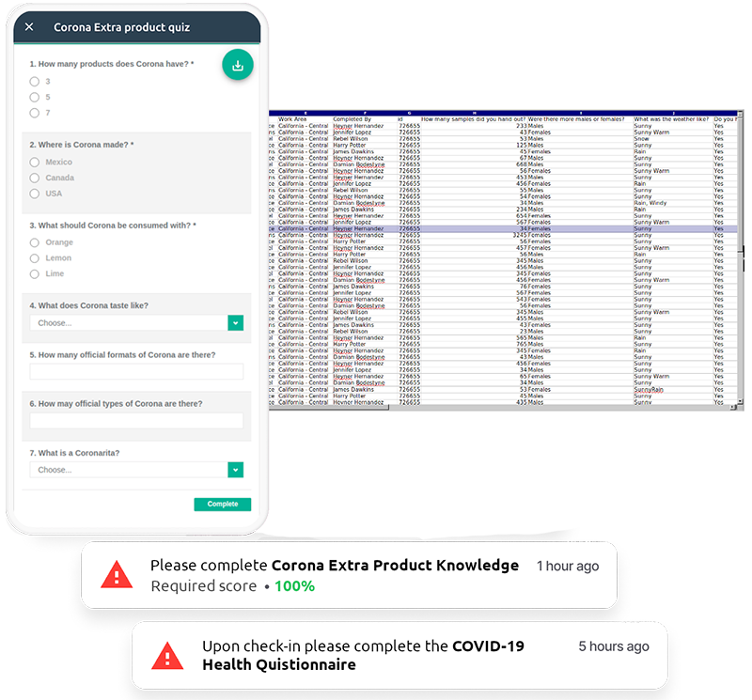
Task: Click the teal chevron on the taste dropdown
Action: click(236, 321)
